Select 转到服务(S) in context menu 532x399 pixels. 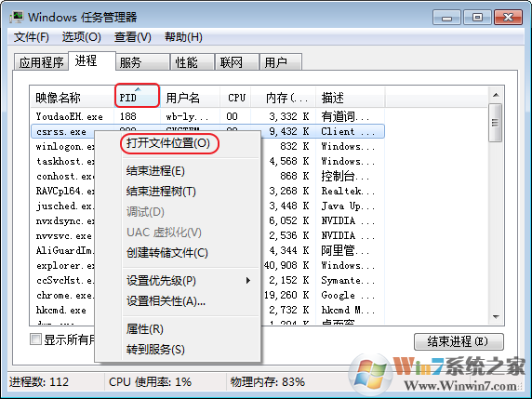pos(155,350)
